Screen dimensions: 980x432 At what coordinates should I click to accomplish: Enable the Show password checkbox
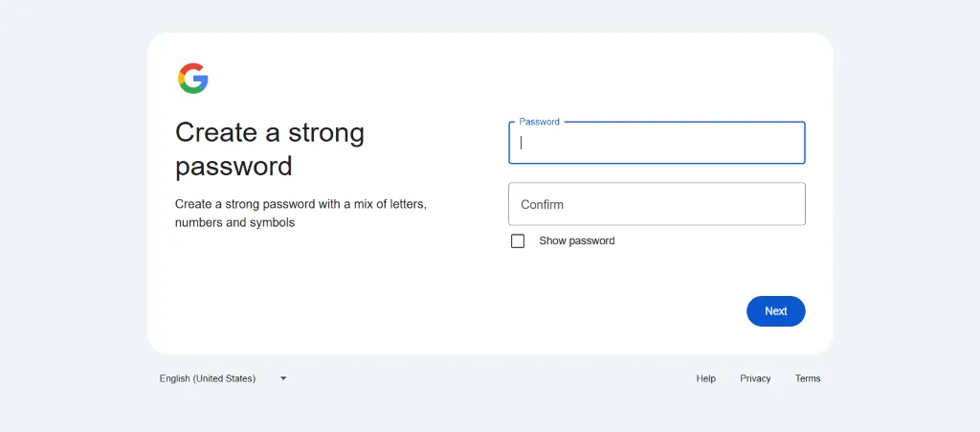click(x=518, y=241)
